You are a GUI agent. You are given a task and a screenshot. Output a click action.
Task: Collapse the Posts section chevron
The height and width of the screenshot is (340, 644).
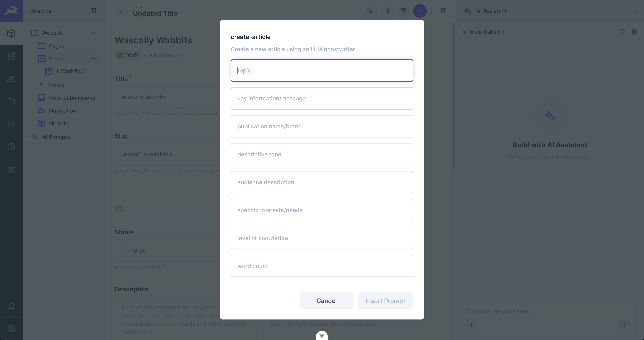(93, 58)
